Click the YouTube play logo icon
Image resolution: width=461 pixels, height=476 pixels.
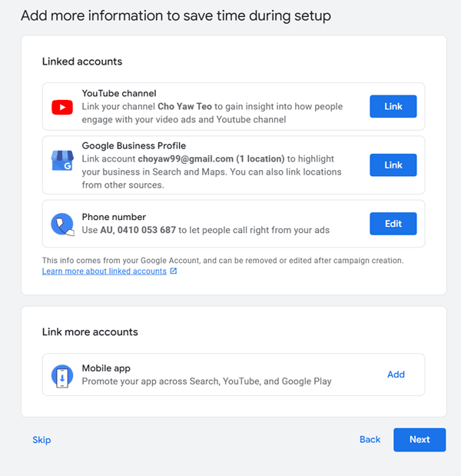[62, 107]
